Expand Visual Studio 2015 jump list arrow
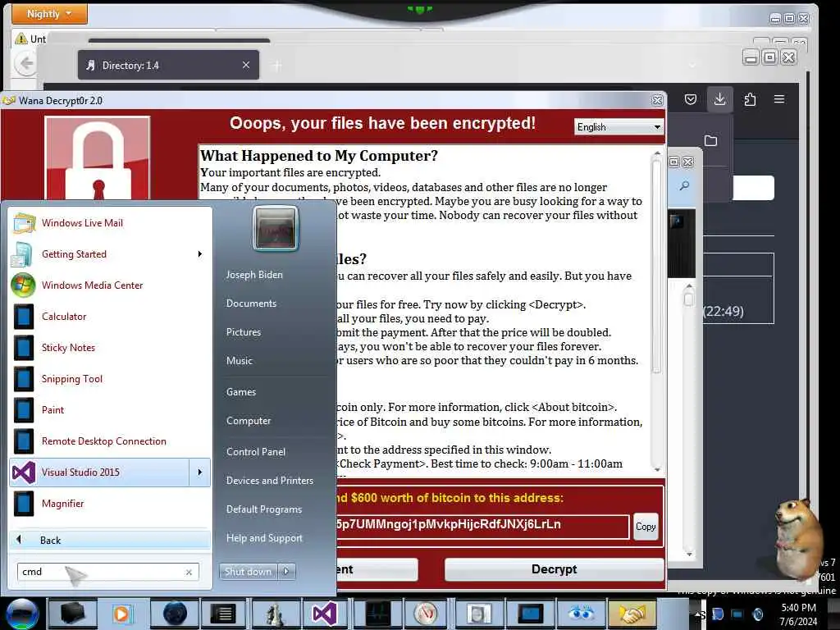 pyautogui.click(x=200, y=472)
